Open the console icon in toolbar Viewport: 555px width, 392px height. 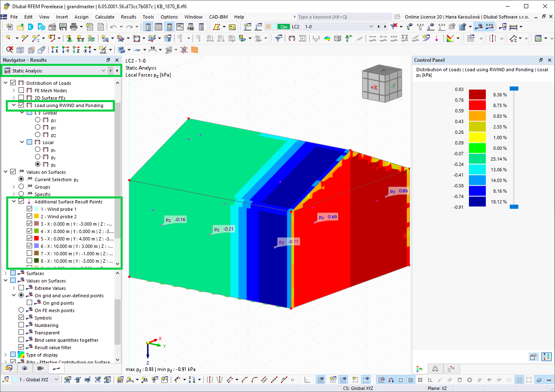180,27
